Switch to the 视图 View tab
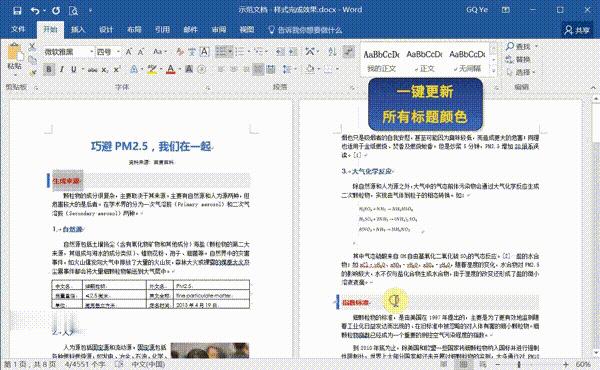This screenshot has height=370, width=600. pyautogui.click(x=247, y=29)
